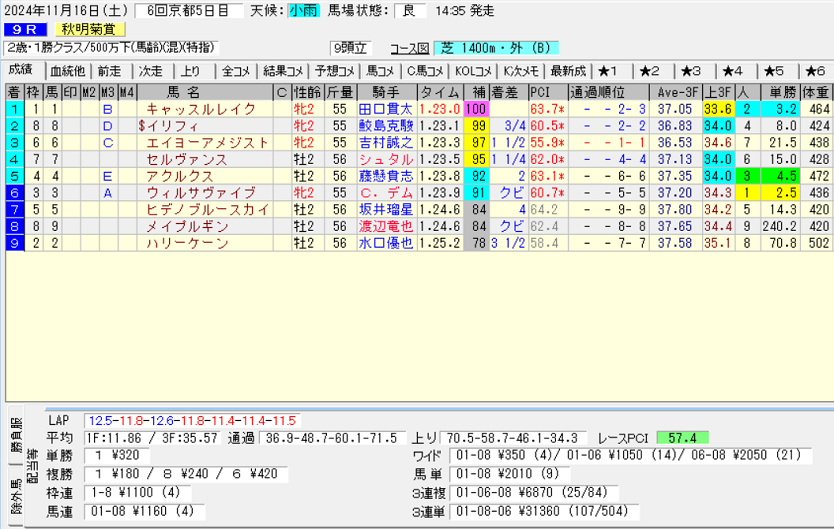Click the M3 mark B for キャッスルレイク

click(x=107, y=108)
